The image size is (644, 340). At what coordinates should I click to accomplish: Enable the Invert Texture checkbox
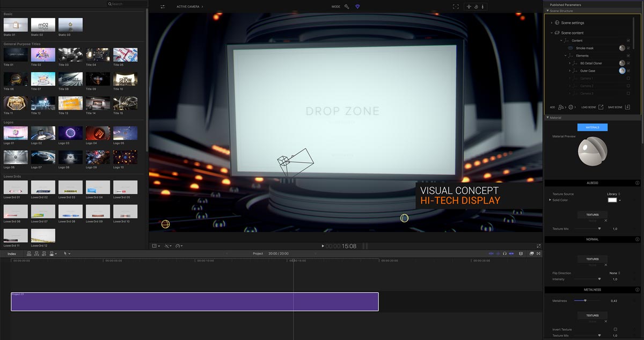tap(615, 329)
